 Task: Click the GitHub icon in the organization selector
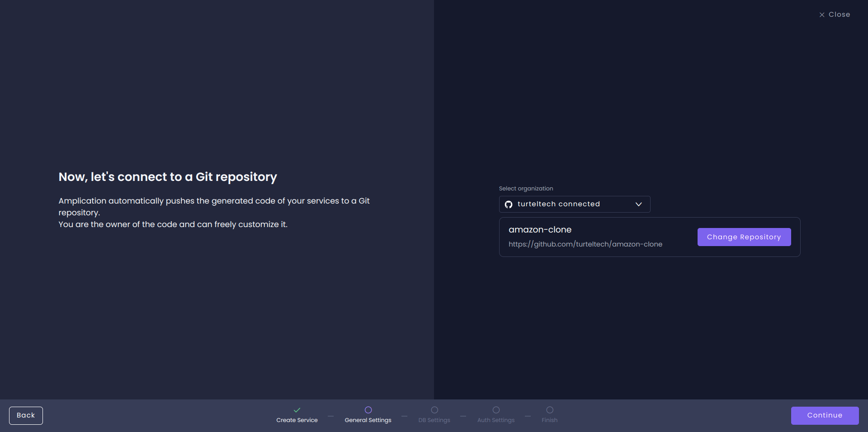509,204
